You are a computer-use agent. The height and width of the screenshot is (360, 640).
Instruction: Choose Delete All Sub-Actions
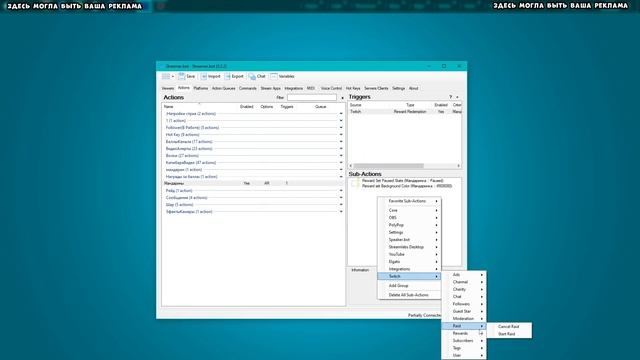(x=409, y=295)
